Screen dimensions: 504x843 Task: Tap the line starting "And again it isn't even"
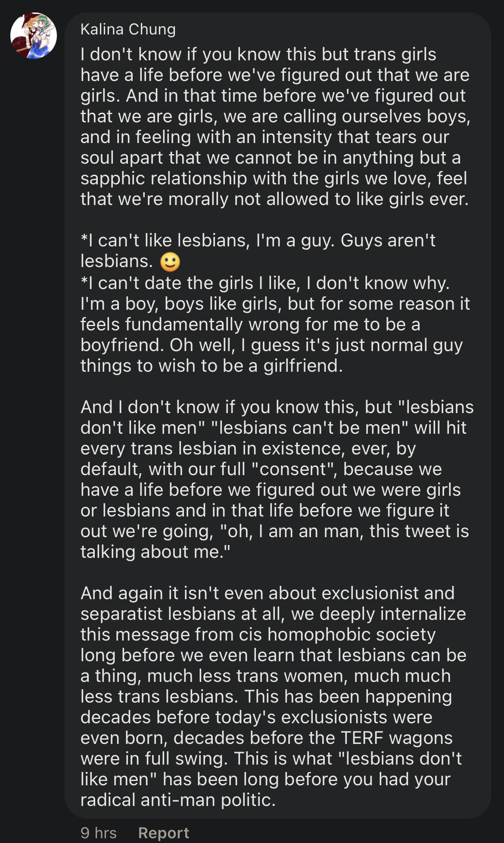point(268,593)
